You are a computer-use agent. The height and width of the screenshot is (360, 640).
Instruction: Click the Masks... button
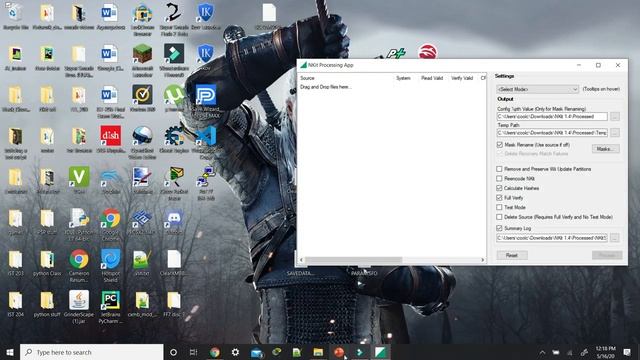606,149
